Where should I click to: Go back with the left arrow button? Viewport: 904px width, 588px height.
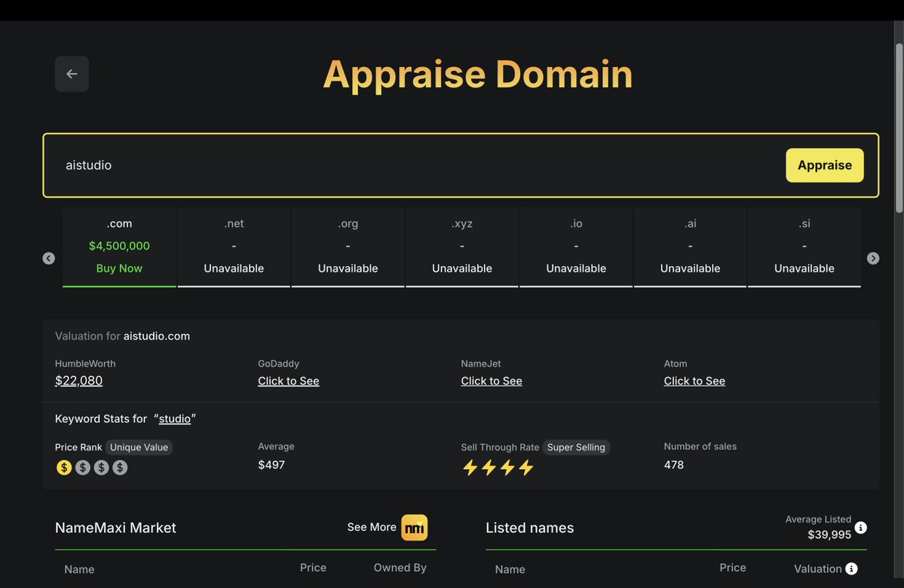pyautogui.click(x=72, y=74)
